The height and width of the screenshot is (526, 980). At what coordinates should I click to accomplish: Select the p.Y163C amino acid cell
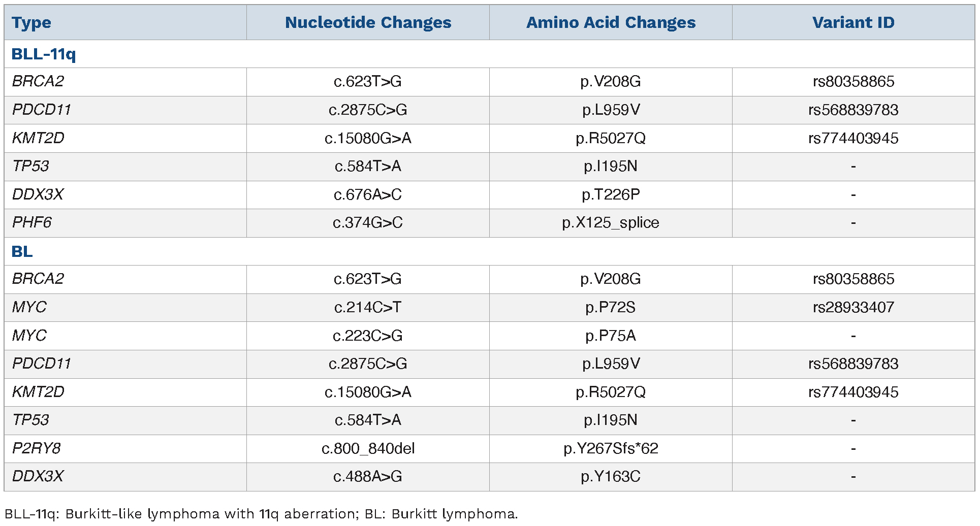pyautogui.click(x=610, y=477)
